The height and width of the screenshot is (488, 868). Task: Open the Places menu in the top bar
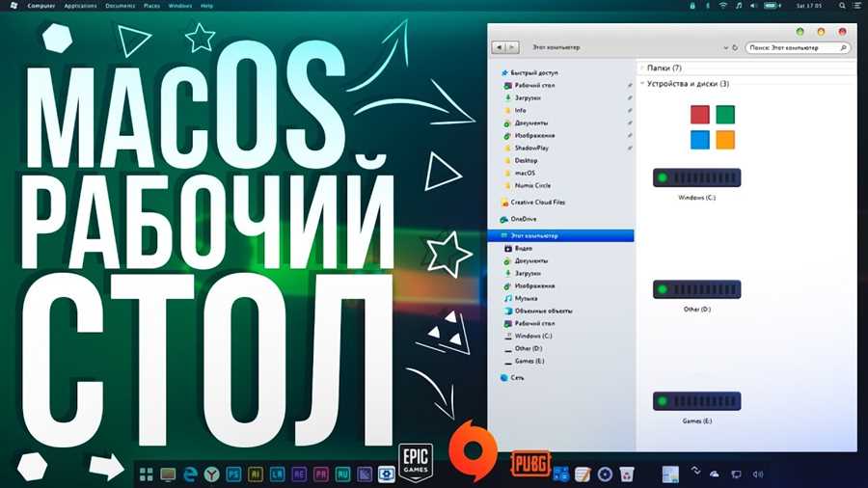151,6
